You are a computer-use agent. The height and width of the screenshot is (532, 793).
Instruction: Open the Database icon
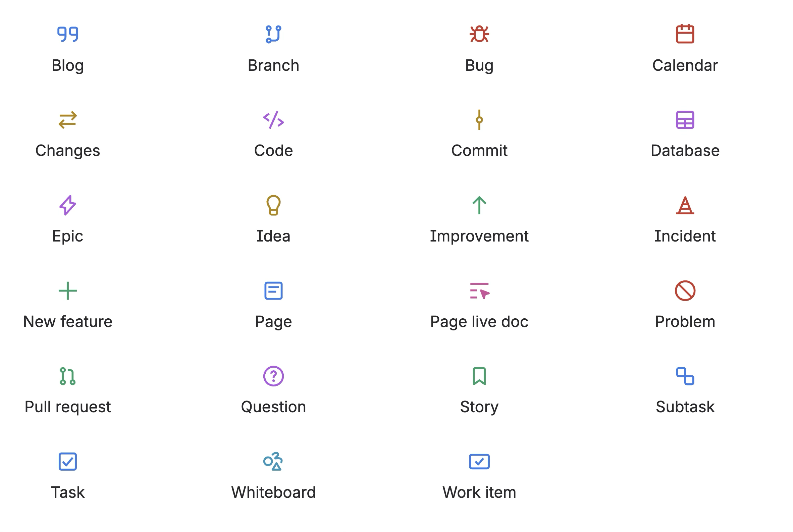tap(684, 119)
